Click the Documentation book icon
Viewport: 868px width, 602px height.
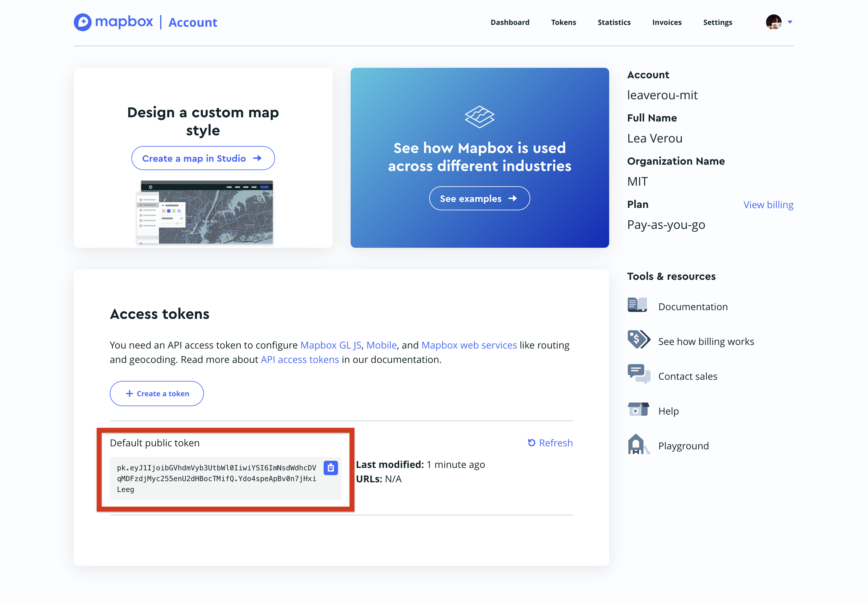[637, 305]
